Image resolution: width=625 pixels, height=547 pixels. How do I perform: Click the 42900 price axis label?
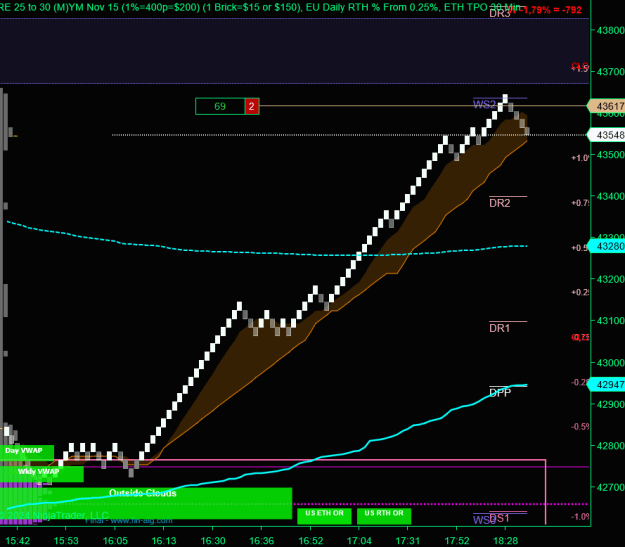click(610, 404)
